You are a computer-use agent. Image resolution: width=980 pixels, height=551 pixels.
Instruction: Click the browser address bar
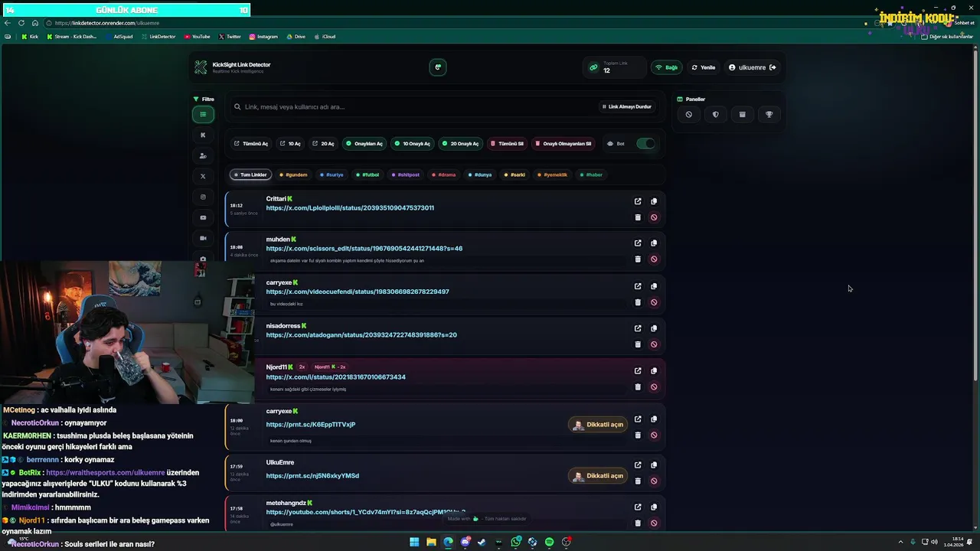pos(459,23)
